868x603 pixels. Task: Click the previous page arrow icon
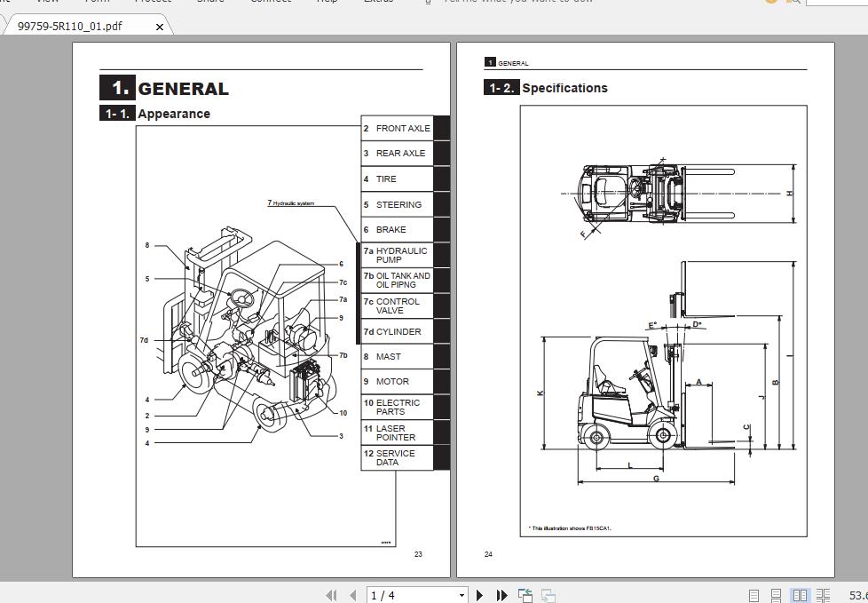tap(352, 593)
